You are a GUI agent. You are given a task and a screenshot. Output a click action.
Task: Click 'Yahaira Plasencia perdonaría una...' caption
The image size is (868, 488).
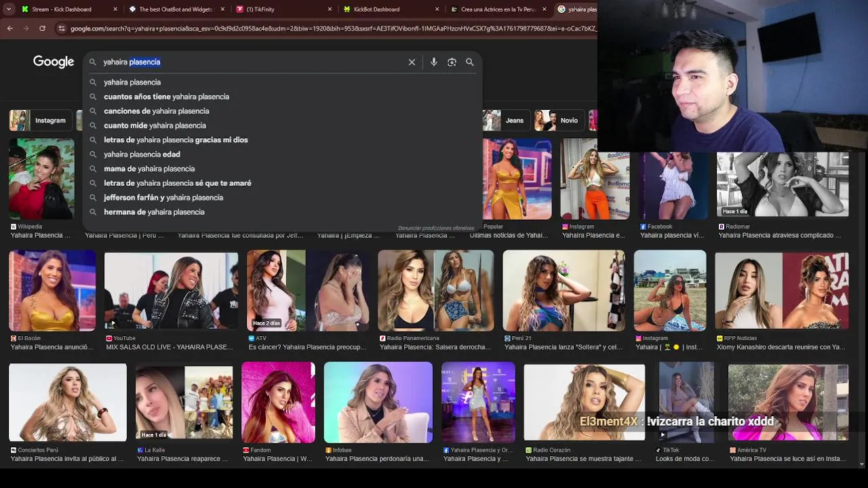coord(377,459)
